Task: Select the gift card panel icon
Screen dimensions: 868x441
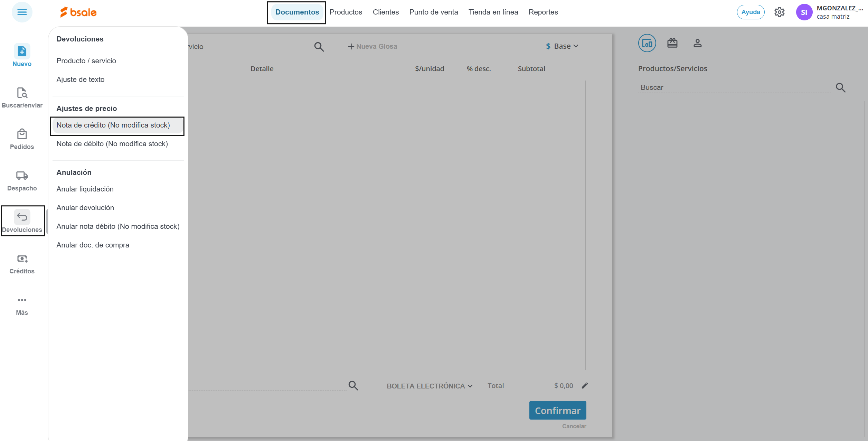Action: (x=672, y=43)
